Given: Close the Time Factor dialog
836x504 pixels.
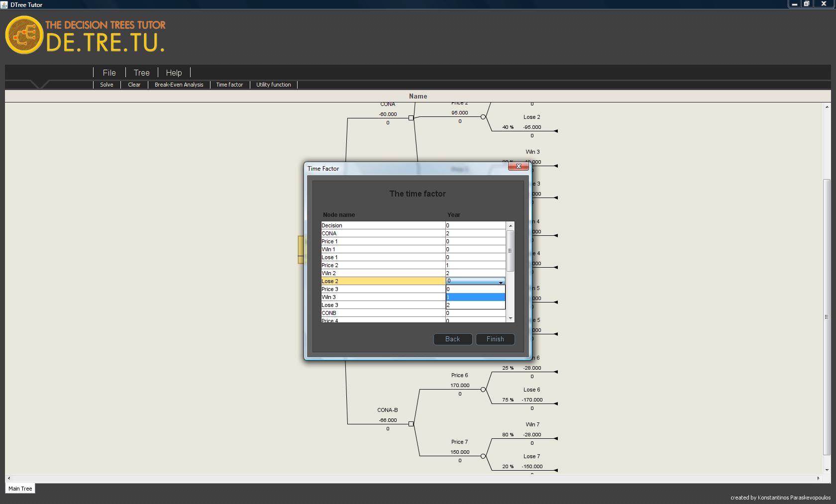Looking at the screenshot, I should 518,167.
